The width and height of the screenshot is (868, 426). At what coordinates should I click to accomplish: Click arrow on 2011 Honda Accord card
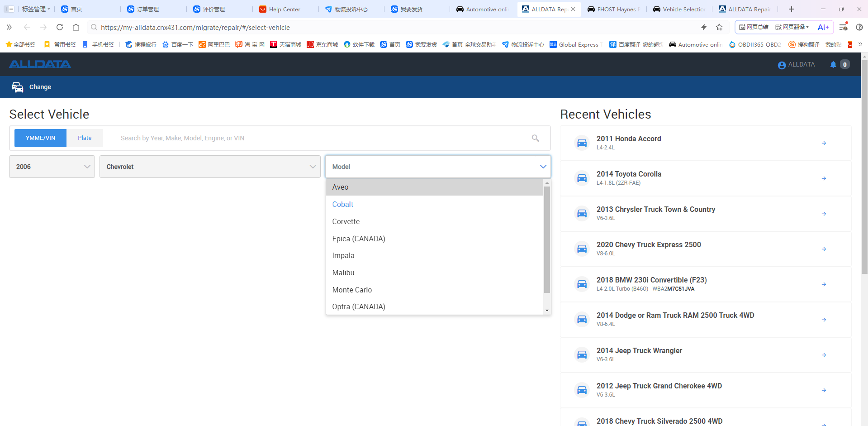pos(824,143)
